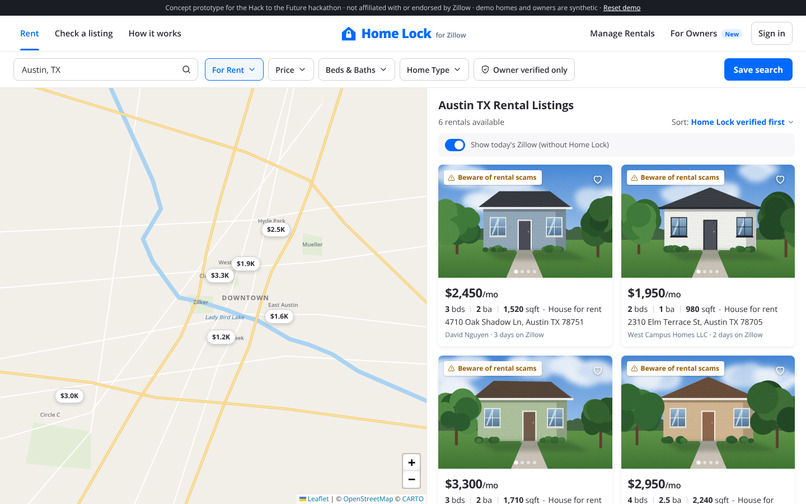Click the New badge beside For Owners
Screen dimensions: 806x504
tap(731, 34)
